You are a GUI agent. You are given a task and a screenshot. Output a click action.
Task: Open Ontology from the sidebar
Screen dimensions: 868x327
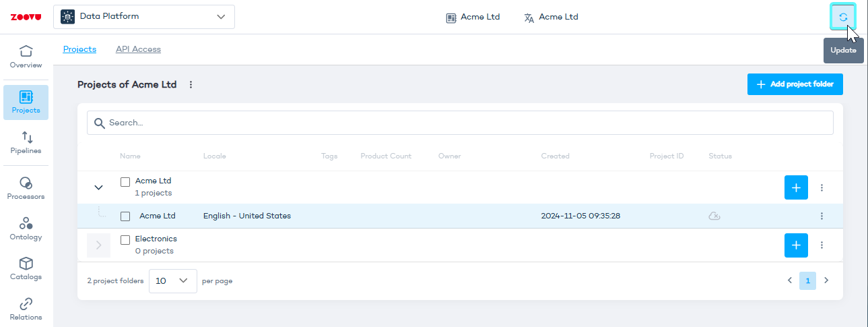click(x=26, y=229)
